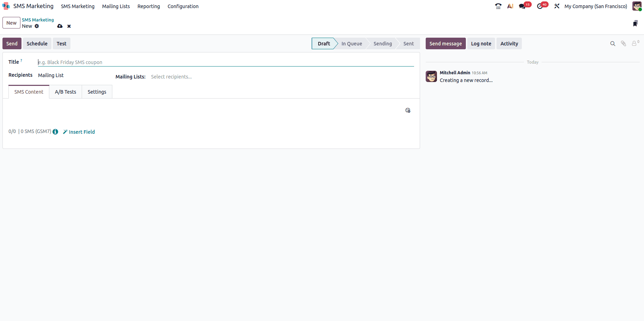The height and width of the screenshot is (321, 644).
Task: Select the In Queue status stage
Action: click(351, 44)
